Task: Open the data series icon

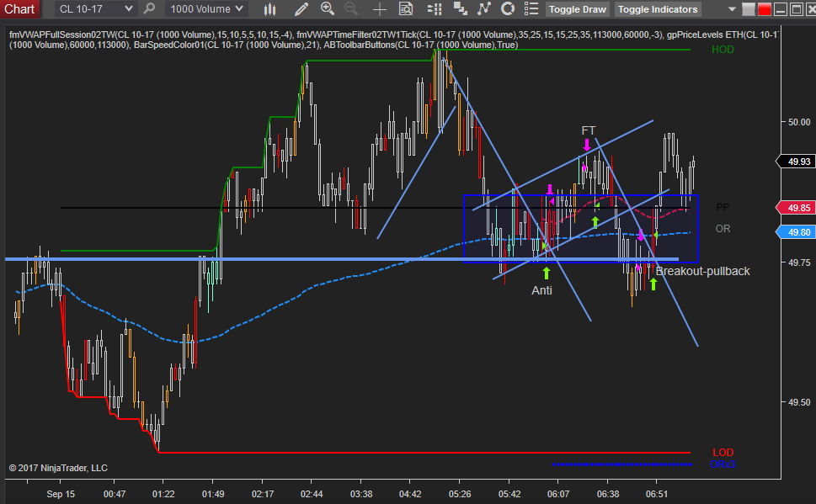Action: coord(460,9)
